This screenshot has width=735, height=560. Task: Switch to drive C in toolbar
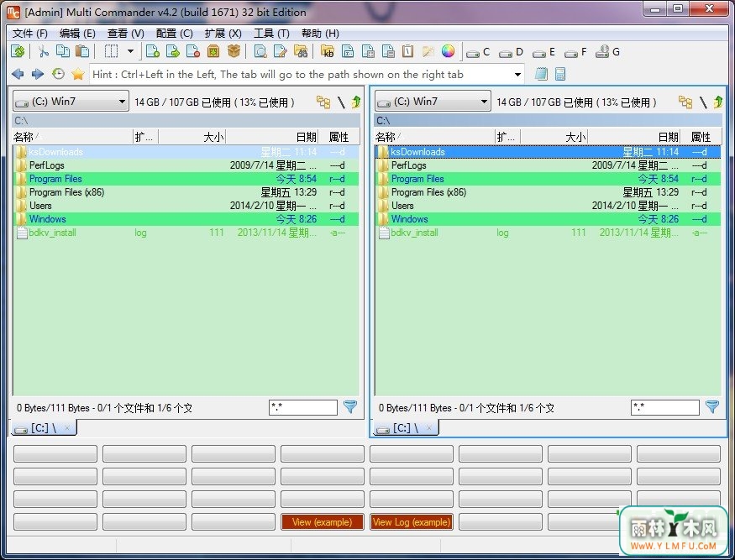click(x=478, y=52)
